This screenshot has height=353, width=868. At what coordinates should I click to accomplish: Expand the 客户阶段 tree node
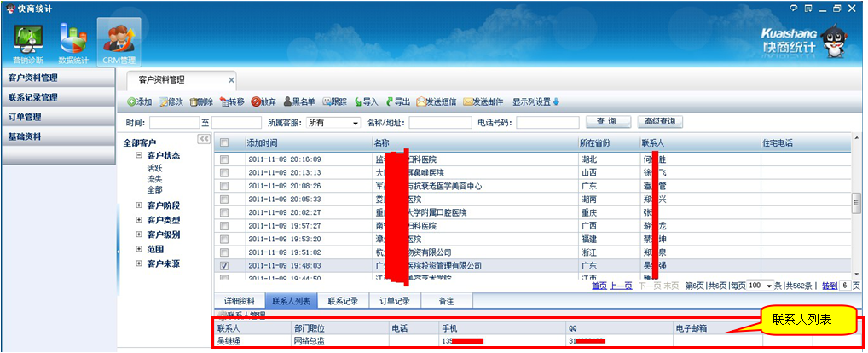[x=139, y=205]
